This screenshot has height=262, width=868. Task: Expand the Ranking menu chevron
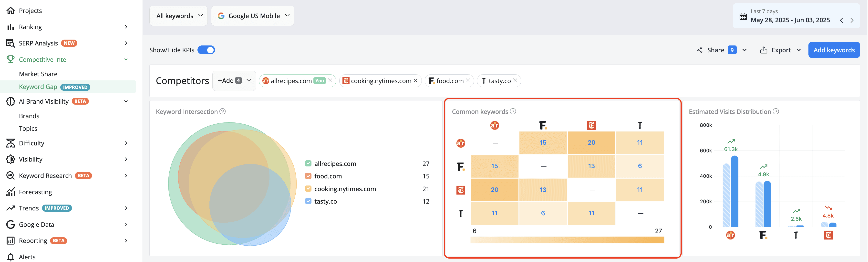(x=126, y=27)
